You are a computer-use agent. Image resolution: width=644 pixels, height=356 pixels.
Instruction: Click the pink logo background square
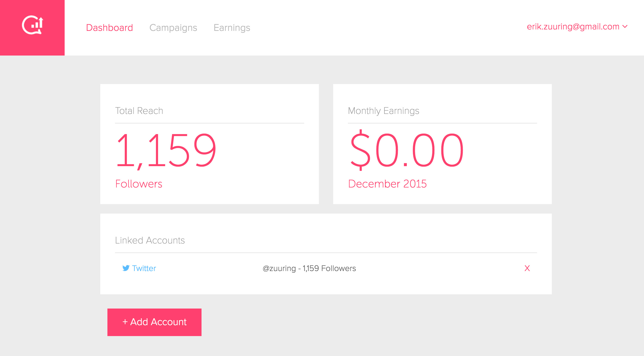(32, 28)
